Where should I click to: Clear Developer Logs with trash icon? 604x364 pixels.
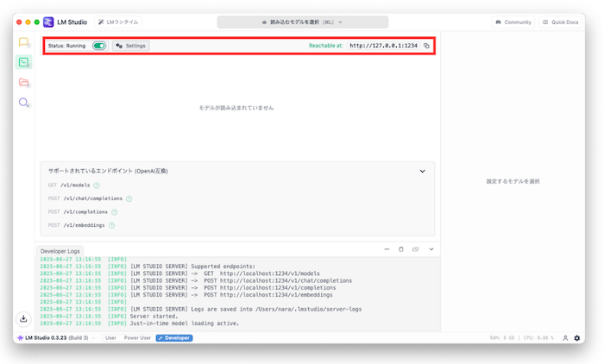point(401,249)
